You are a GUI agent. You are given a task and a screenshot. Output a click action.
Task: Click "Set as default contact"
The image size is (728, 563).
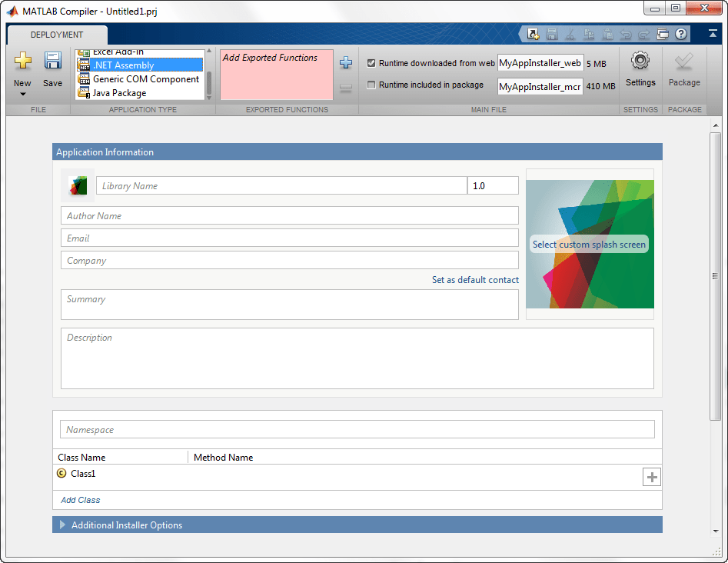[475, 280]
